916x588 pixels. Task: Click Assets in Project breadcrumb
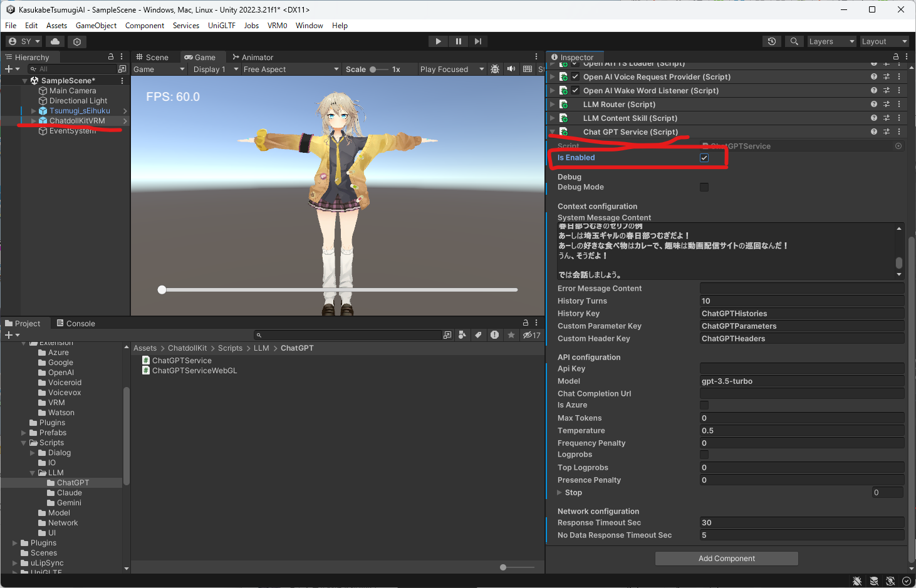[145, 348]
